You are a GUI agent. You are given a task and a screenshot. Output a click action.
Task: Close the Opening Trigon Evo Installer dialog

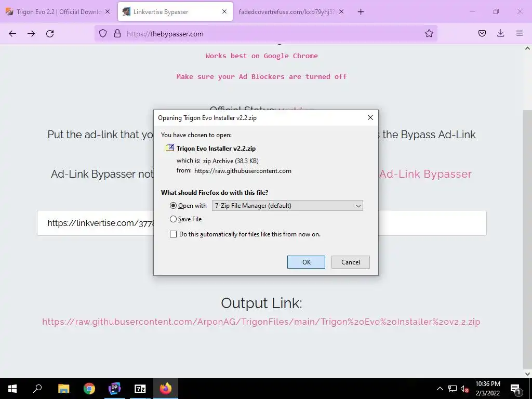[x=370, y=117]
